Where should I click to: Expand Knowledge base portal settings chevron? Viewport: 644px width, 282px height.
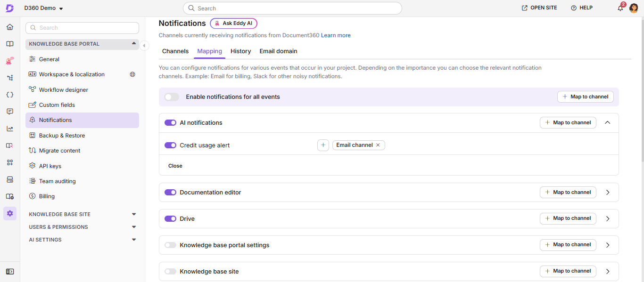click(x=608, y=245)
